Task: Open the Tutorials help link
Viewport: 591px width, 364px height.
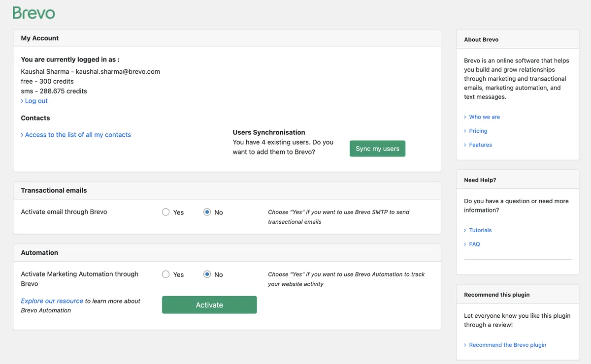Action: coord(480,230)
